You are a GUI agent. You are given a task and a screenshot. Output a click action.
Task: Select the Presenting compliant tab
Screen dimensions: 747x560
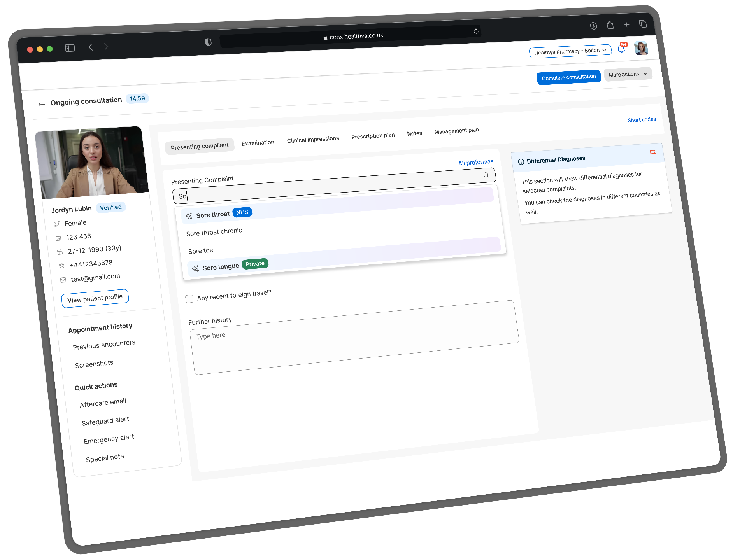(x=200, y=146)
